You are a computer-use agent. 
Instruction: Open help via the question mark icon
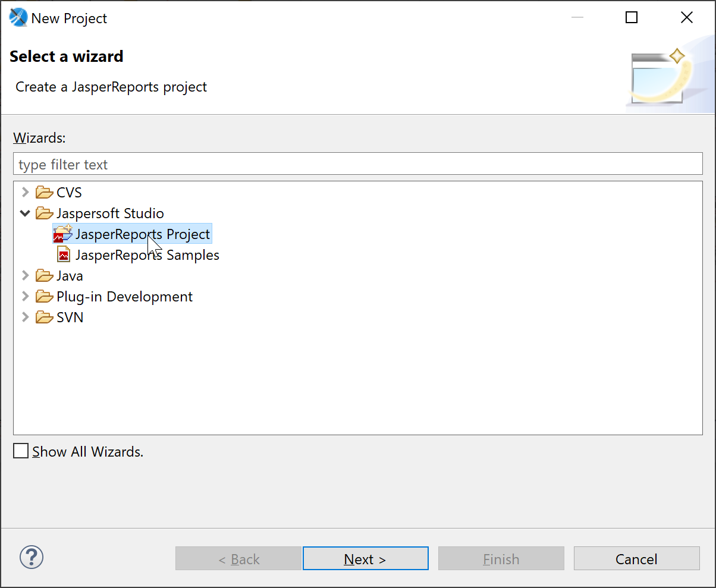coord(32,558)
